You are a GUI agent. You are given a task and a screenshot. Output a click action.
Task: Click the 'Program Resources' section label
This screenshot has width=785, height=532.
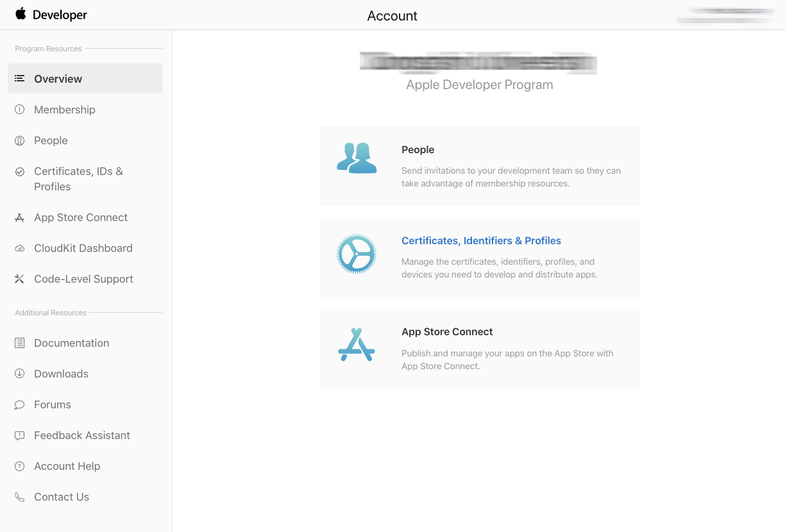pyautogui.click(x=49, y=49)
